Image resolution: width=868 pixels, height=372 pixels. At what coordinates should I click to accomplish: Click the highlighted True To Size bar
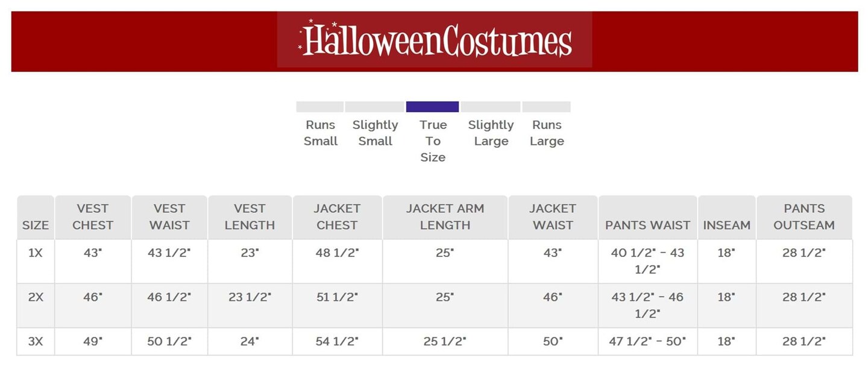pos(432,107)
